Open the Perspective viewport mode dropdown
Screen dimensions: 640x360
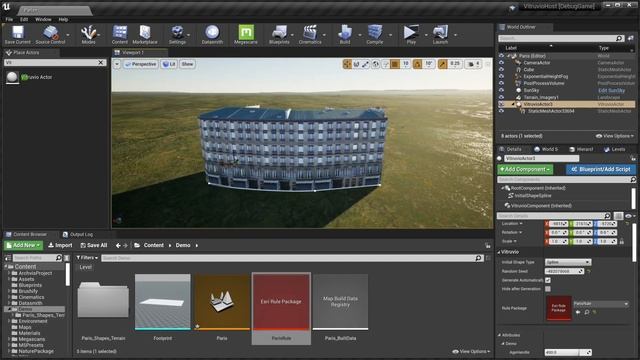pos(140,64)
